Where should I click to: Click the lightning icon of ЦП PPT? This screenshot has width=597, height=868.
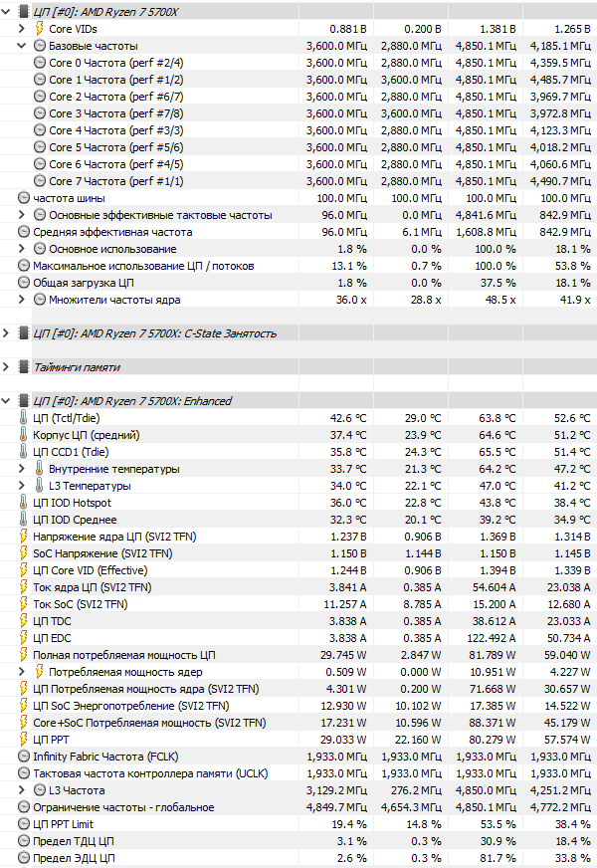pyautogui.click(x=23, y=739)
